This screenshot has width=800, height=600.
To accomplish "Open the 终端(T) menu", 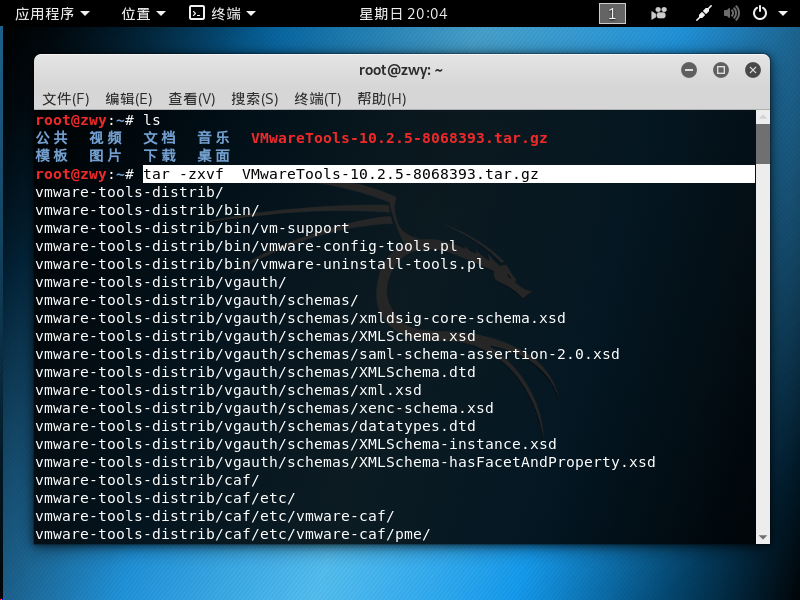I will pos(317,98).
